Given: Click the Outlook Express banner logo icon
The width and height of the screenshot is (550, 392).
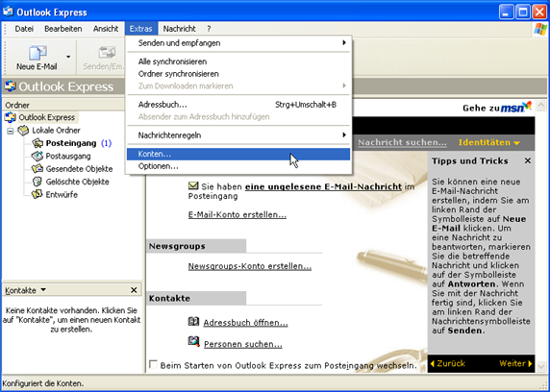Looking at the screenshot, I should pos(11,86).
